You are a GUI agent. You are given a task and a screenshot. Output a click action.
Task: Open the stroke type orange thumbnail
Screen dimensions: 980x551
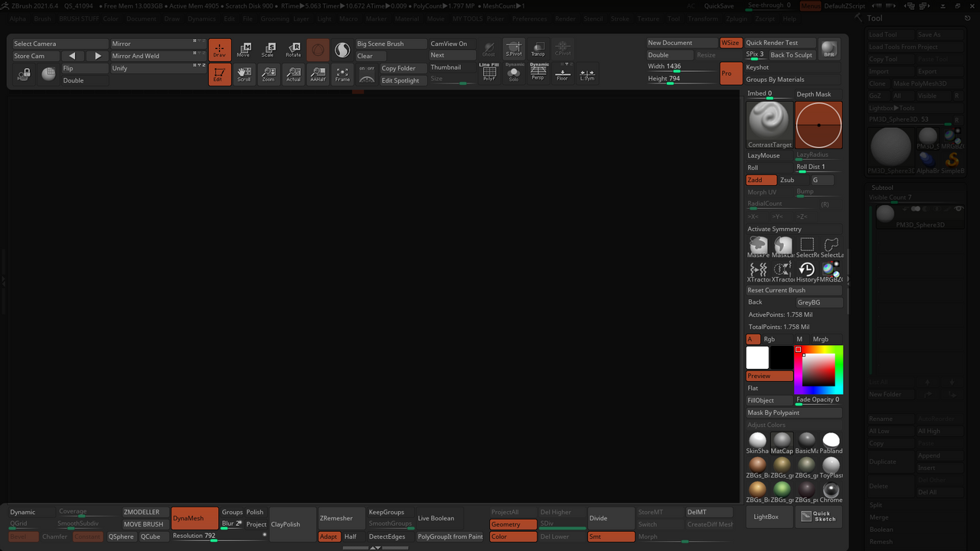(819, 125)
